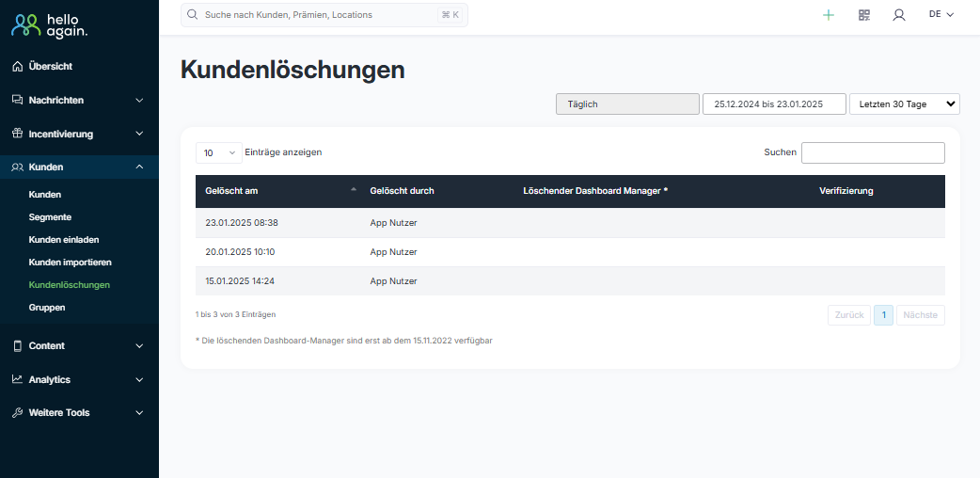Expand the Nachrichten menu chevron
Screen dimensions: 980x478
139,100
